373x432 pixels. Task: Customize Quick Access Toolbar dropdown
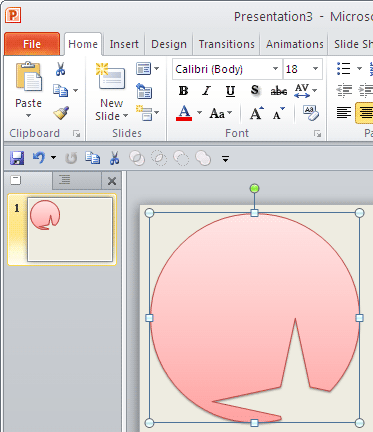point(226,159)
